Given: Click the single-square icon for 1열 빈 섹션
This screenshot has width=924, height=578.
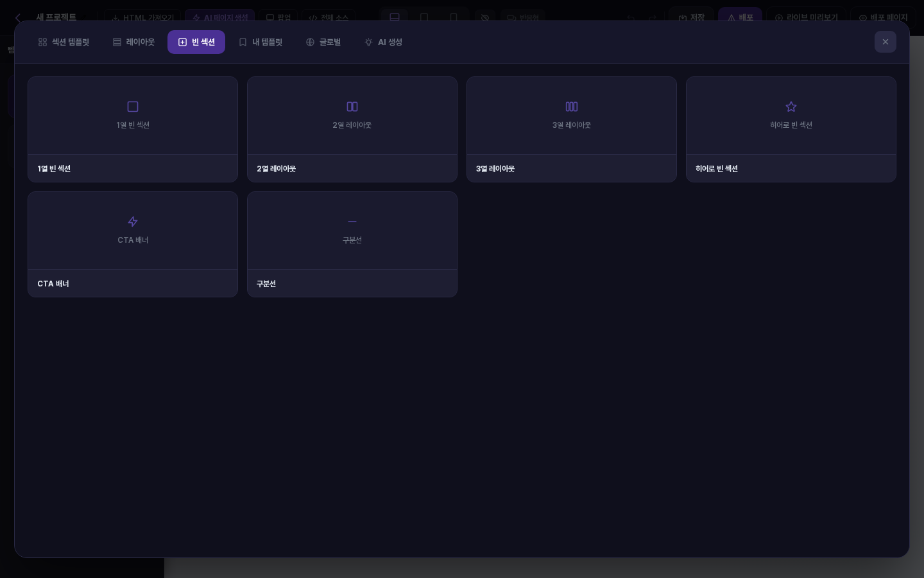Looking at the screenshot, I should coord(133,107).
